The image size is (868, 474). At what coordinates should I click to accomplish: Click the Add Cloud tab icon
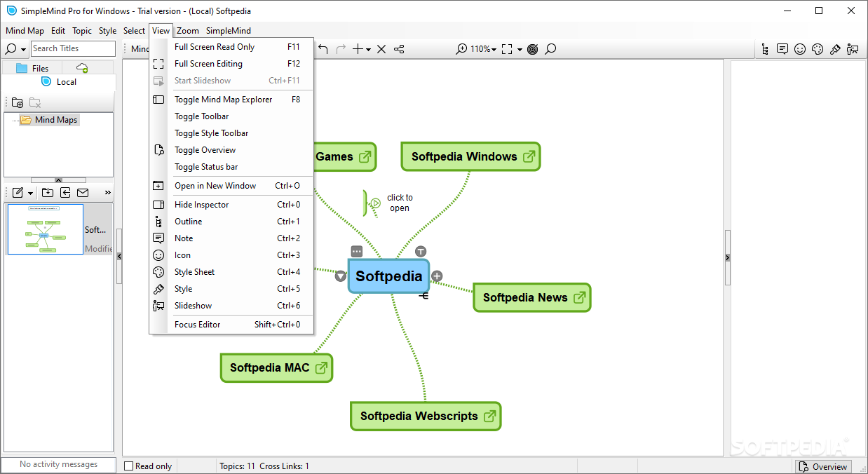click(x=82, y=68)
